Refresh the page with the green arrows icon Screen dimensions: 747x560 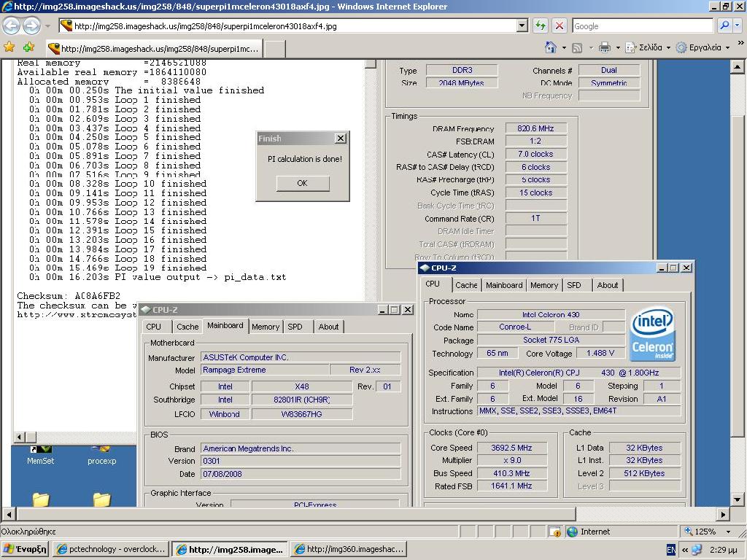tap(540, 26)
